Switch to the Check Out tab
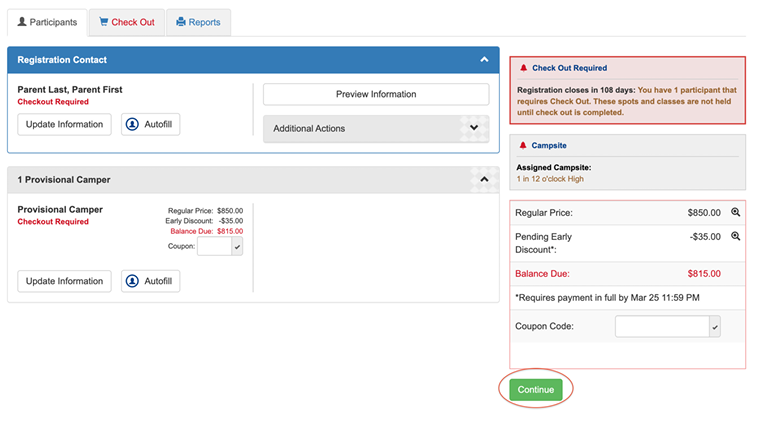Image resolution: width=758 pixels, height=432 pixels. tap(127, 22)
